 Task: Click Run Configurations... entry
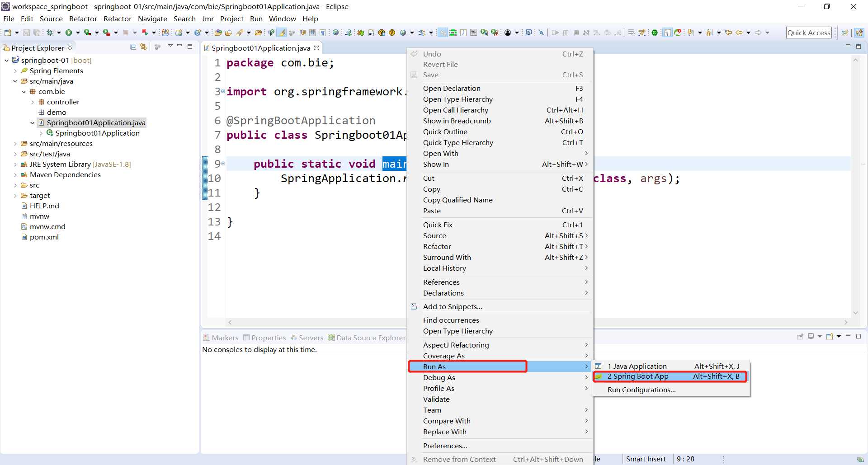click(x=641, y=390)
